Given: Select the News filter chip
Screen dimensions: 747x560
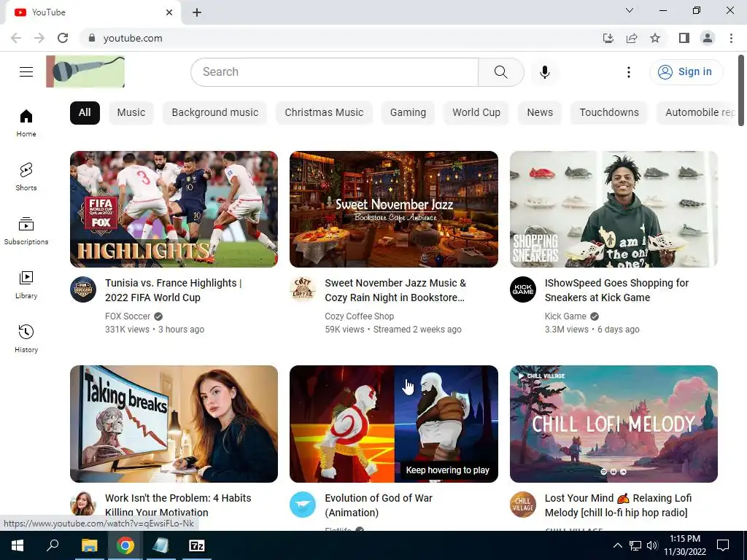Looking at the screenshot, I should [x=540, y=113].
